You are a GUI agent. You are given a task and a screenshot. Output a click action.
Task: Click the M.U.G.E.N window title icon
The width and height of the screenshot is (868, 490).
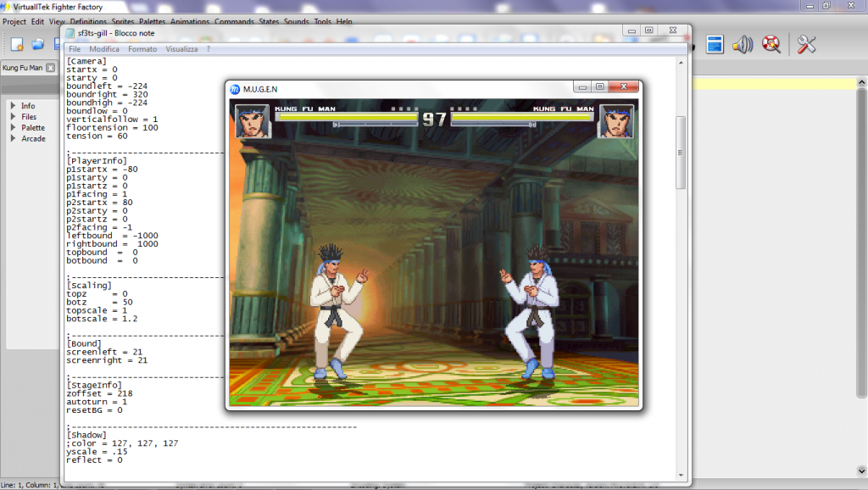(235, 88)
